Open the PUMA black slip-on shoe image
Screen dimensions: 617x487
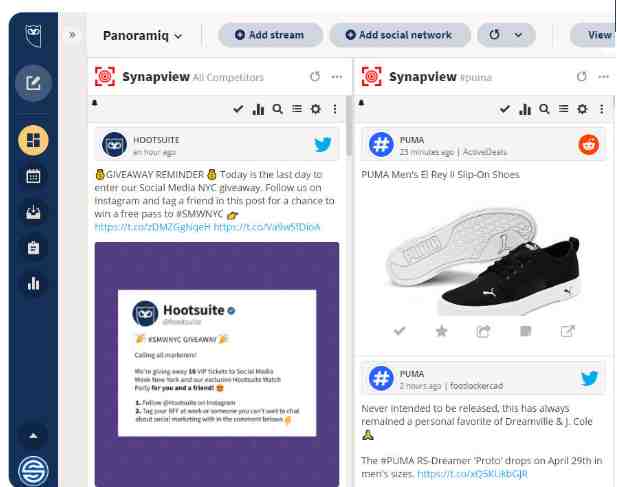tap(483, 260)
